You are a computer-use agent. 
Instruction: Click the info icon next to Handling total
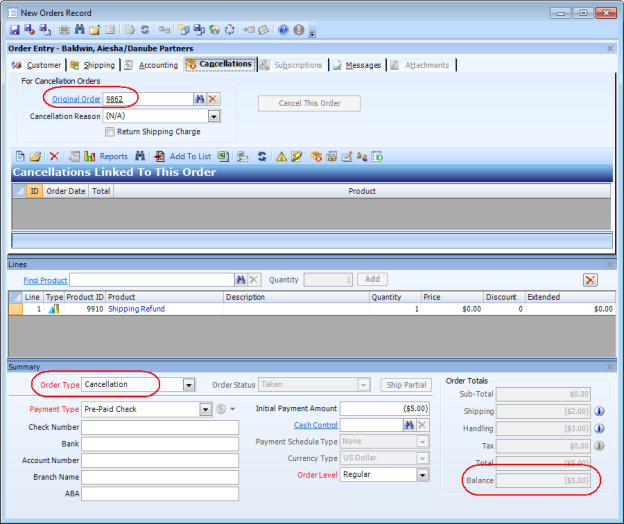(x=599, y=429)
